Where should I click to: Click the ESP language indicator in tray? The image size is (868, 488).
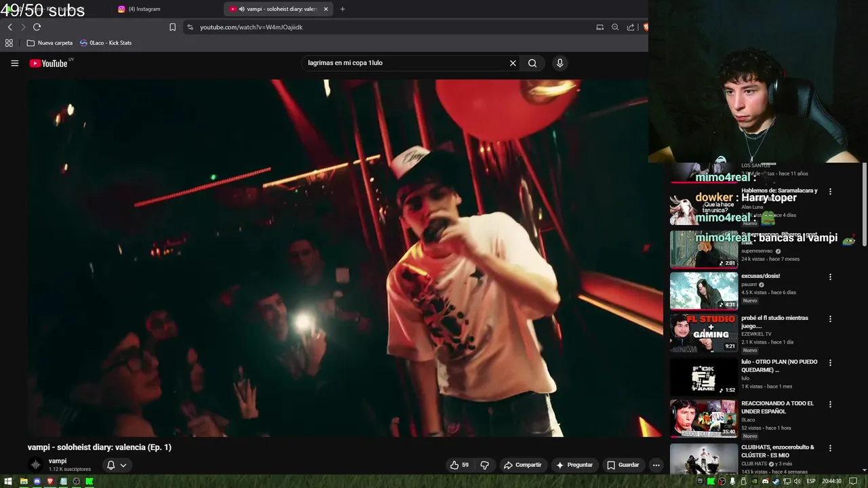click(811, 481)
